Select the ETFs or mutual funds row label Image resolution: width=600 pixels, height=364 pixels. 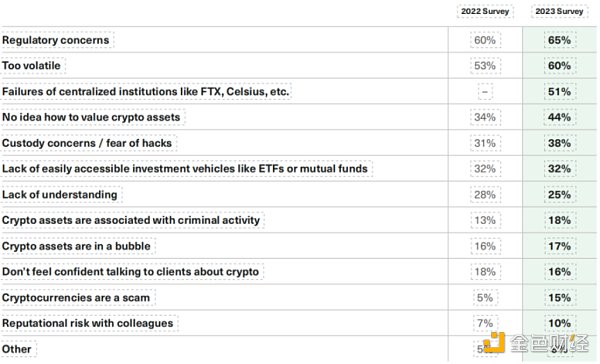(185, 168)
